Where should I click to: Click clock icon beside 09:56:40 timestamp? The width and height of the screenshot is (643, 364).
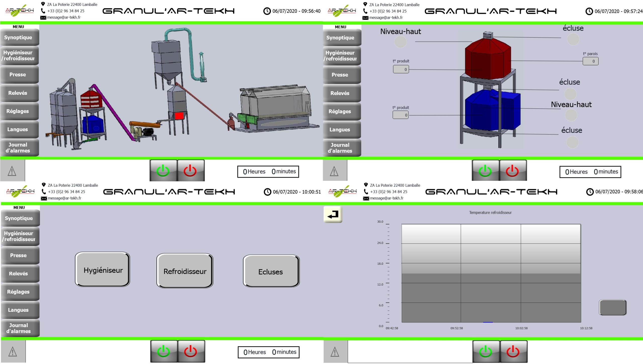pyautogui.click(x=267, y=11)
